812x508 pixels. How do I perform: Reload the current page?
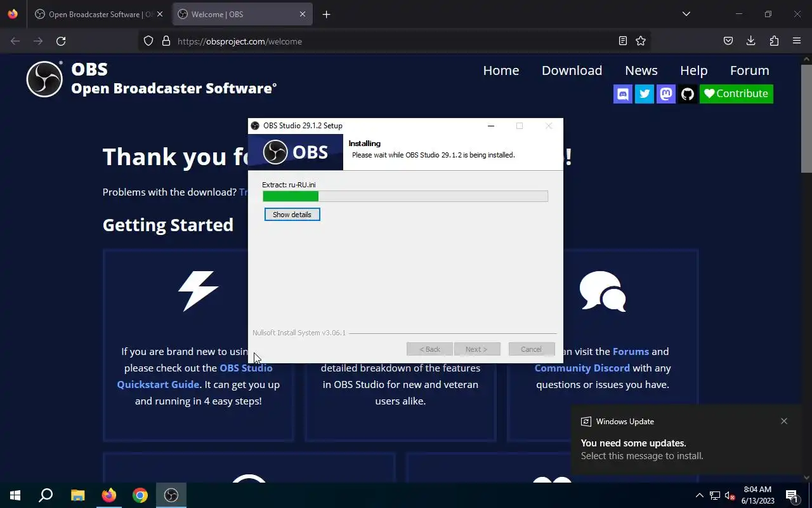coord(61,41)
